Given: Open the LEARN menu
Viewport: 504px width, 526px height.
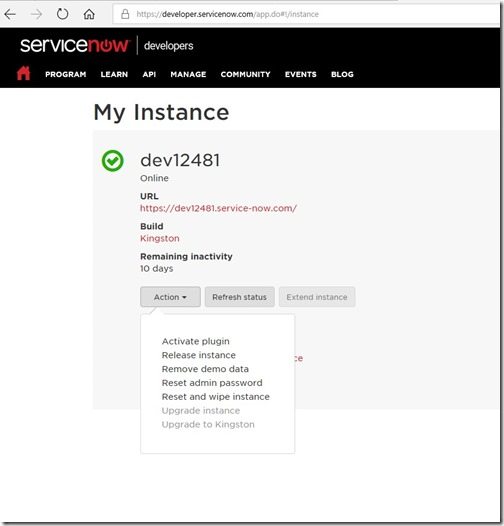Looking at the screenshot, I should [114, 74].
